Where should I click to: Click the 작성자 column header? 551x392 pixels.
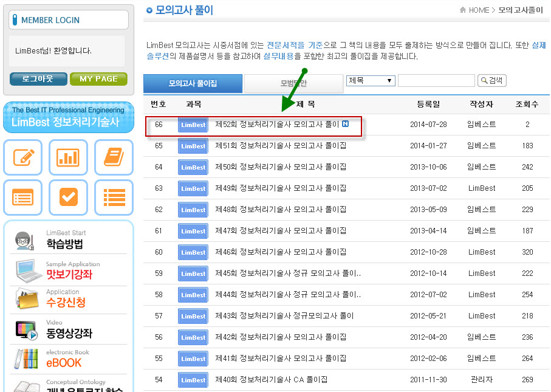coord(481,104)
